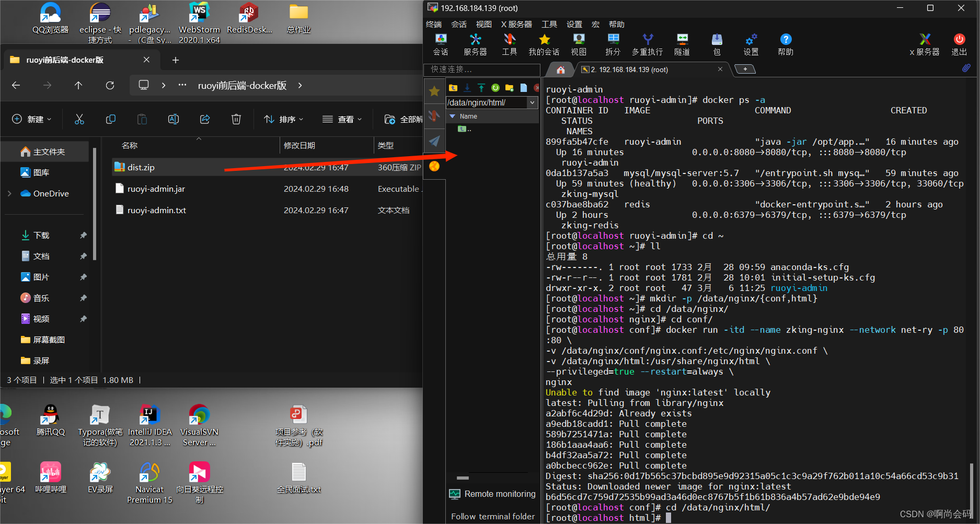Open a new MobaXterm tab with plus button
The image size is (980, 524).
[x=745, y=69]
